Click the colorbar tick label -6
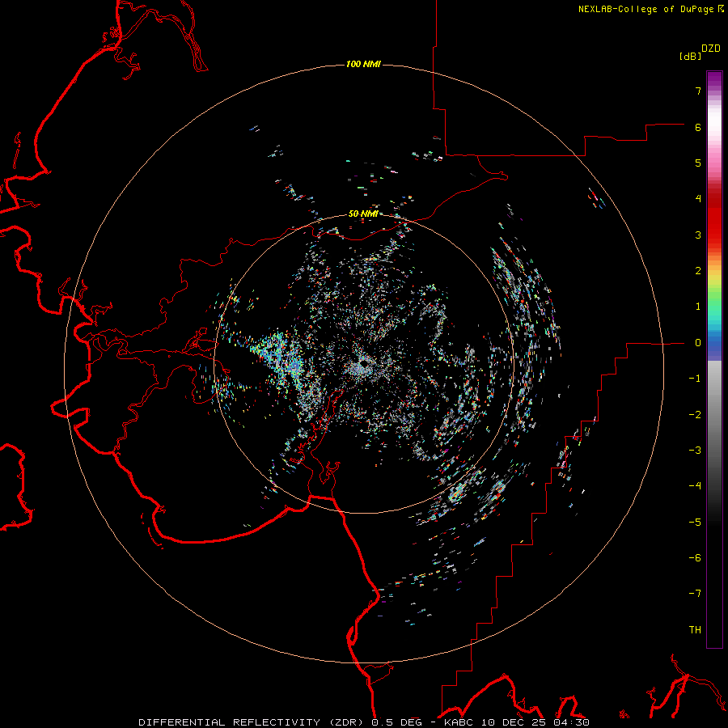 pos(695,558)
